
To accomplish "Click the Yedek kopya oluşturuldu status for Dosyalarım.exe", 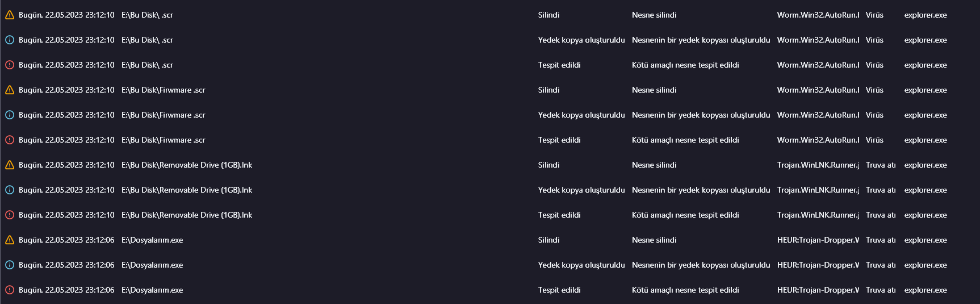I will point(581,265).
